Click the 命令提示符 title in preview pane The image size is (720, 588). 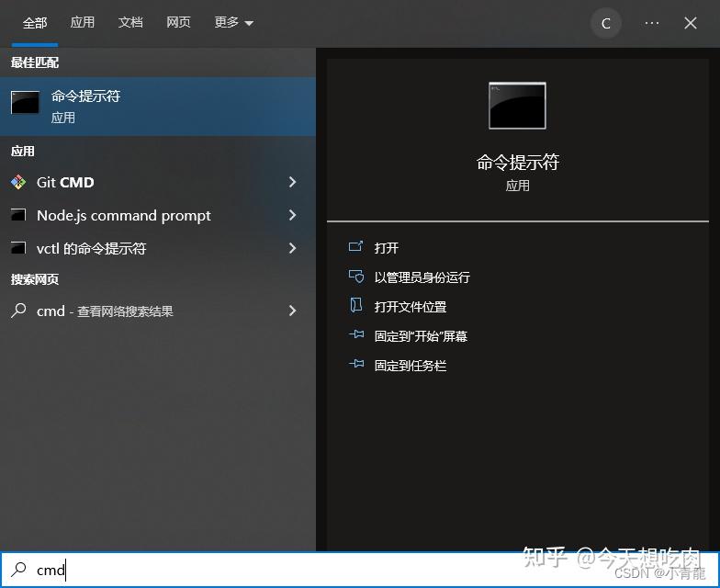[518, 162]
